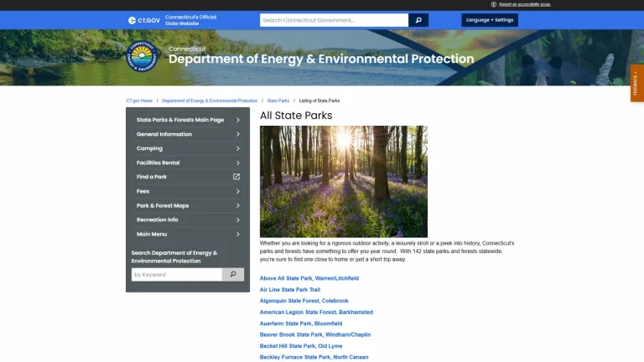
Task: Expand State Parks & Forests Main Page chevron
Action: (x=238, y=120)
